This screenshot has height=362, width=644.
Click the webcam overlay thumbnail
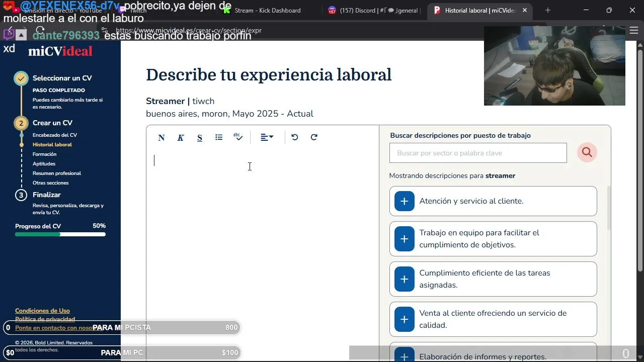click(x=554, y=66)
